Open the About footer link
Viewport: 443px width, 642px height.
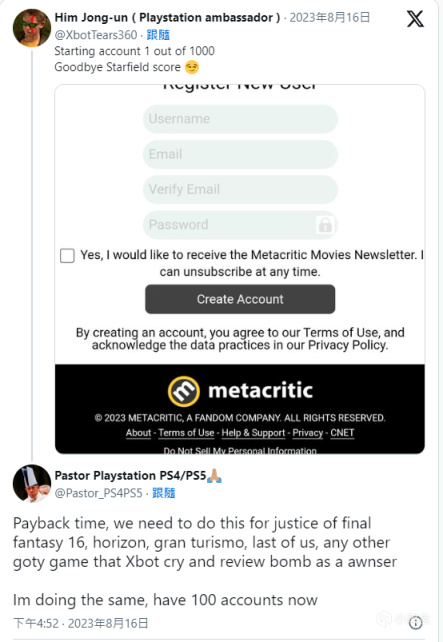coord(138,433)
